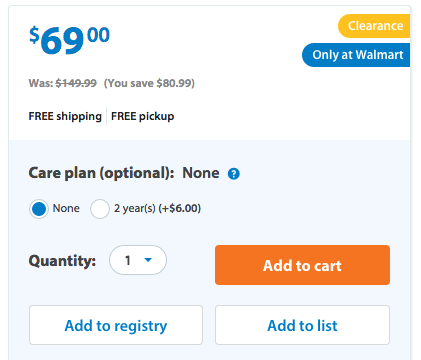The height and width of the screenshot is (360, 421).
Task: Click Add to list button
Action: [302, 325]
